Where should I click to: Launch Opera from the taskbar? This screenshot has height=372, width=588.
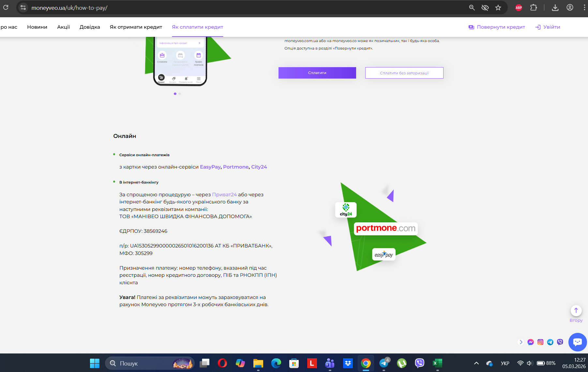coord(222,363)
